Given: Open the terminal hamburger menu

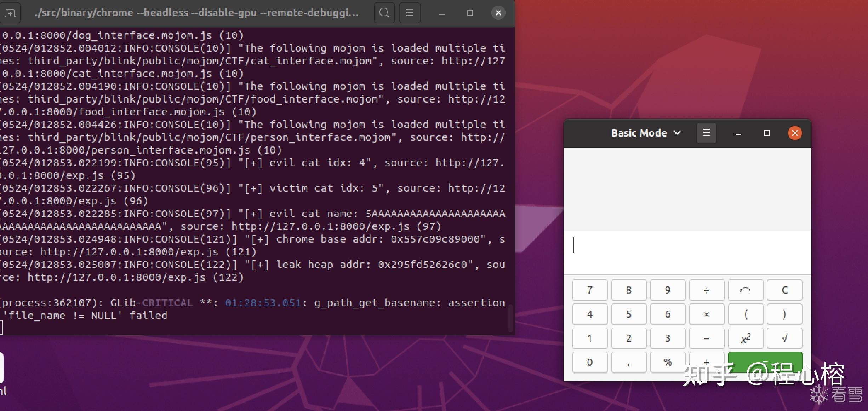Looking at the screenshot, I should (x=410, y=13).
